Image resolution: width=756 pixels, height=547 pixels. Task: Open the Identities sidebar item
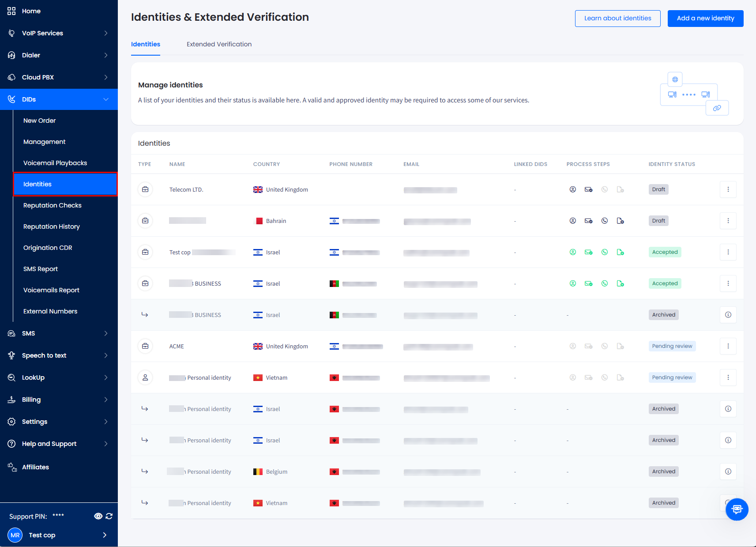click(65, 184)
